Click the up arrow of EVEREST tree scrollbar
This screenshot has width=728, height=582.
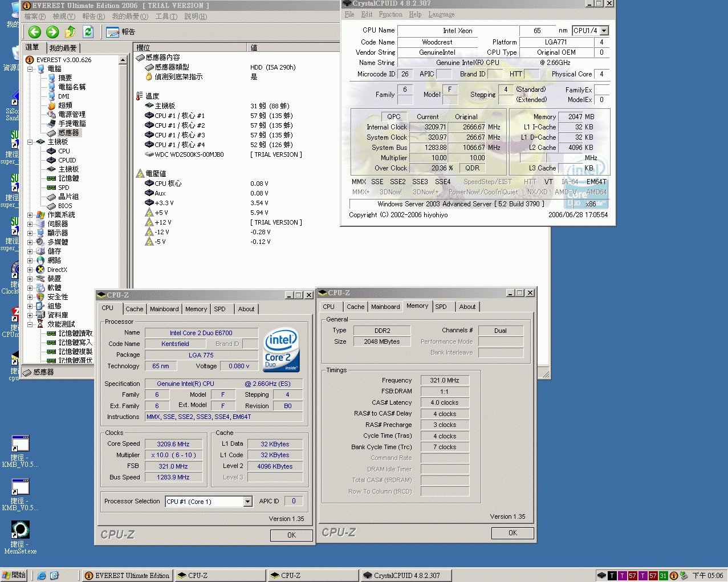[x=123, y=60]
